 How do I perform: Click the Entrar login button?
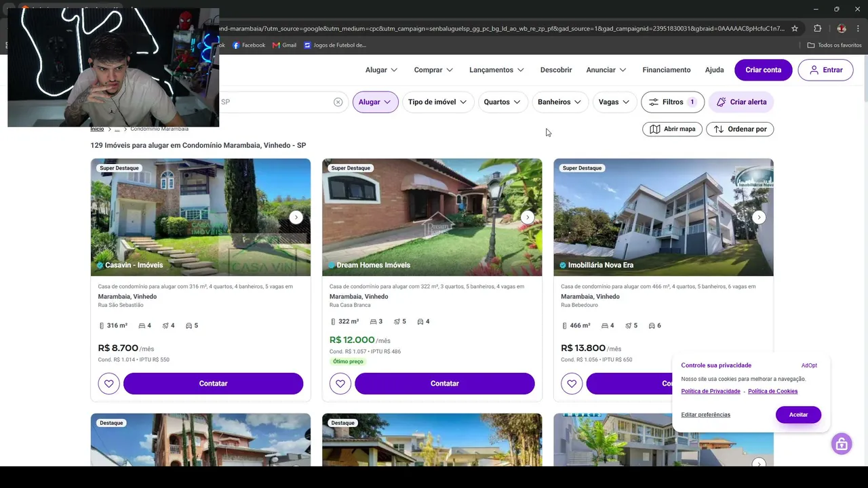click(x=825, y=70)
